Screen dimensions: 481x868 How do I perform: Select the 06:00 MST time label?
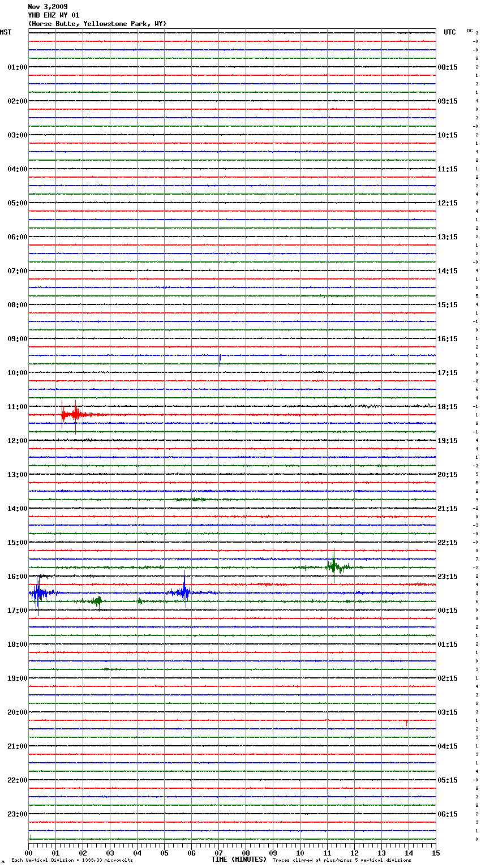(17, 237)
